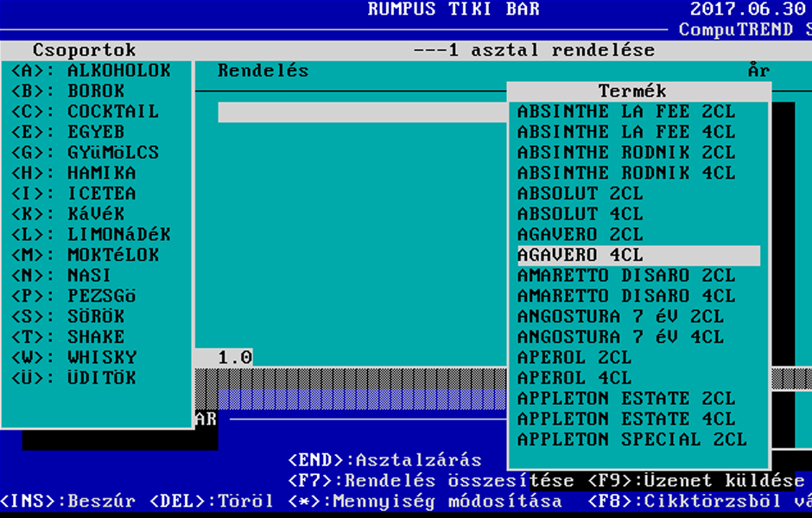Click F7 Rendelés összesítése shortcut
The image size is (812, 518).
[x=431, y=481]
